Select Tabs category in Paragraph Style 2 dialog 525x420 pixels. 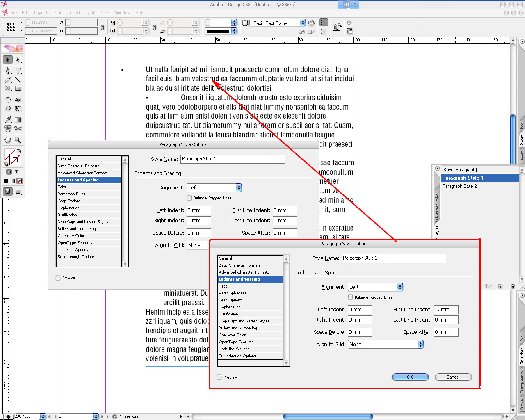tap(250, 286)
